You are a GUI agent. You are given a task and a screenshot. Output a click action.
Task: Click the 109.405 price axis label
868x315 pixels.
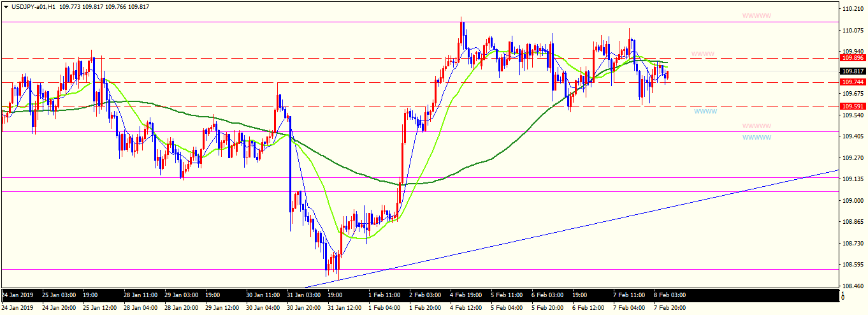tap(853, 136)
